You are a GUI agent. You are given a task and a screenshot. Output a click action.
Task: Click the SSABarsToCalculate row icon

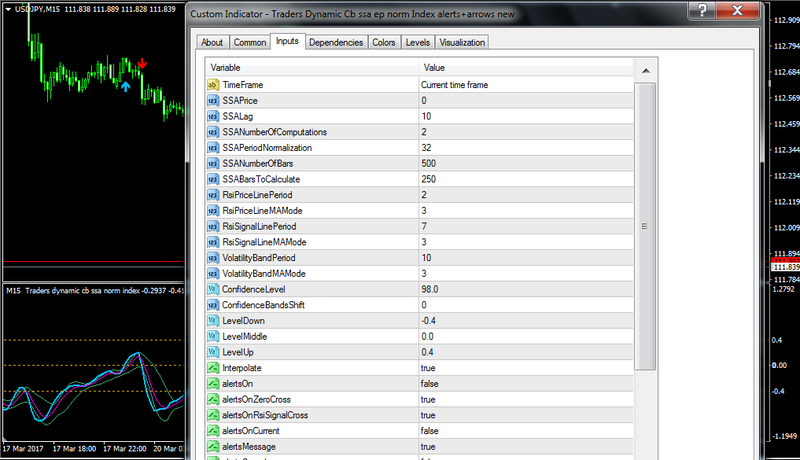pos(213,179)
